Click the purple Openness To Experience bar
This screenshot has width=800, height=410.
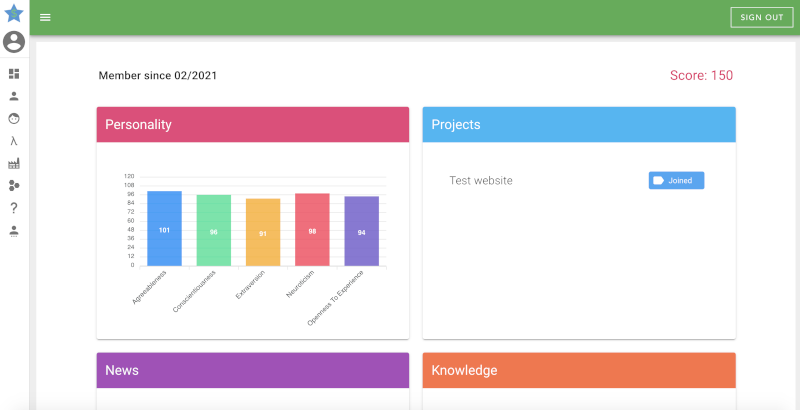click(361, 231)
